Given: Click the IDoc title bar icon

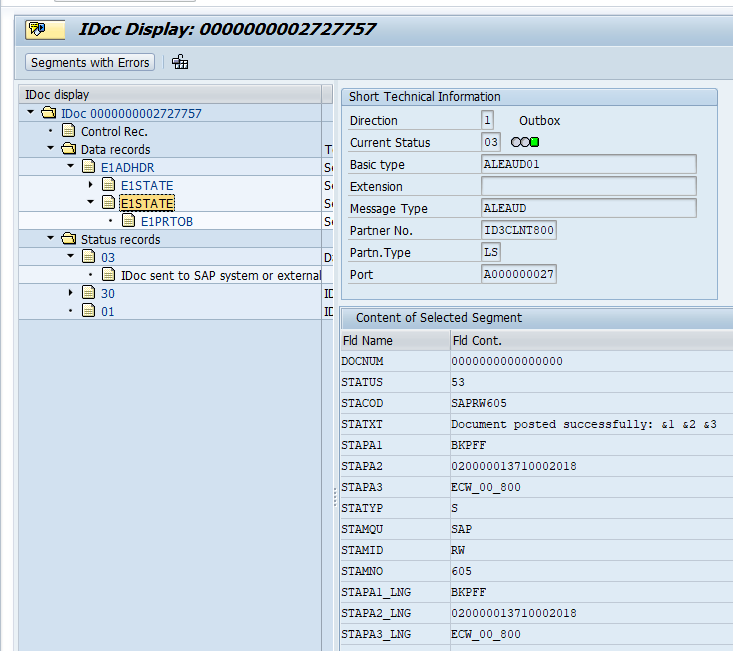Looking at the screenshot, I should coord(38,29).
